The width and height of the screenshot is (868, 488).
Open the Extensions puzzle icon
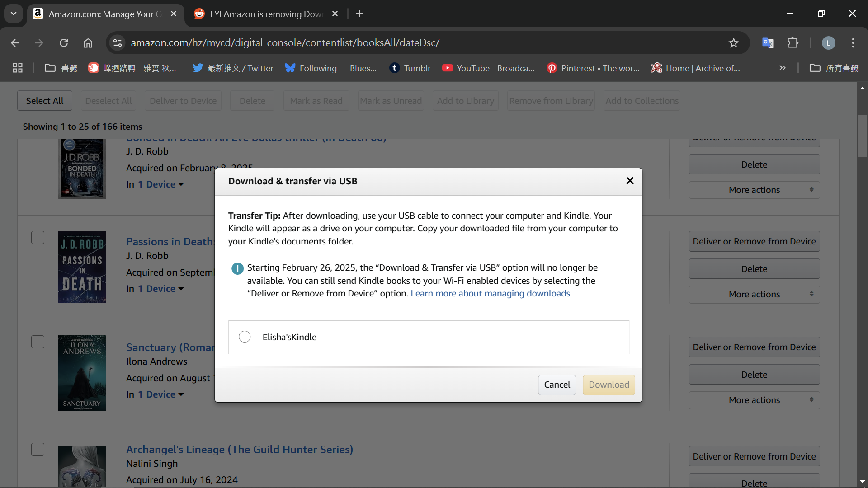coord(793,43)
